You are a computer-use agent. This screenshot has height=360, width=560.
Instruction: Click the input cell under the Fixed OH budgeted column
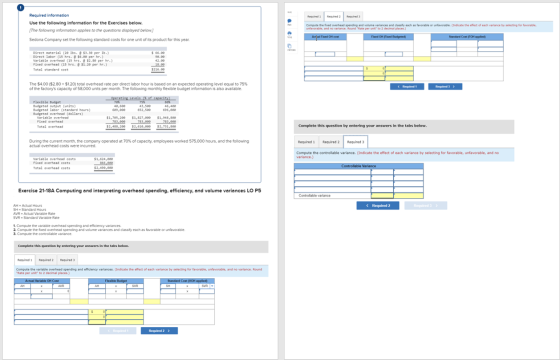click(x=394, y=54)
